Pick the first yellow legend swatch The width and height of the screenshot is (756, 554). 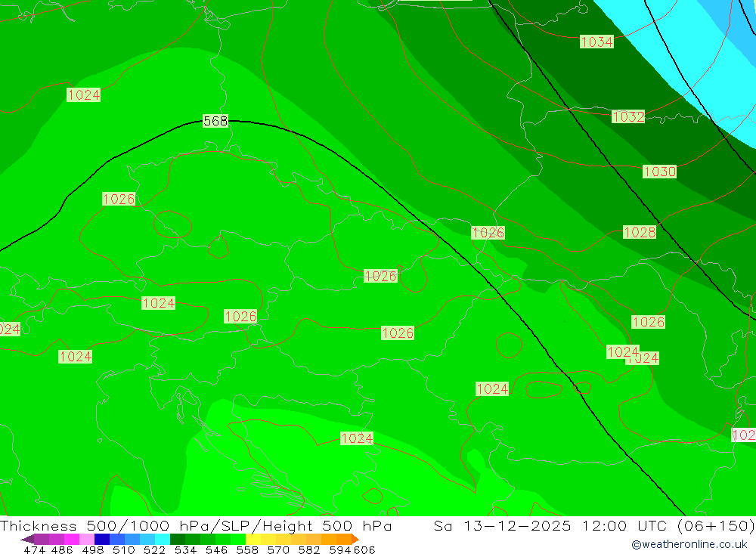[x=253, y=539]
